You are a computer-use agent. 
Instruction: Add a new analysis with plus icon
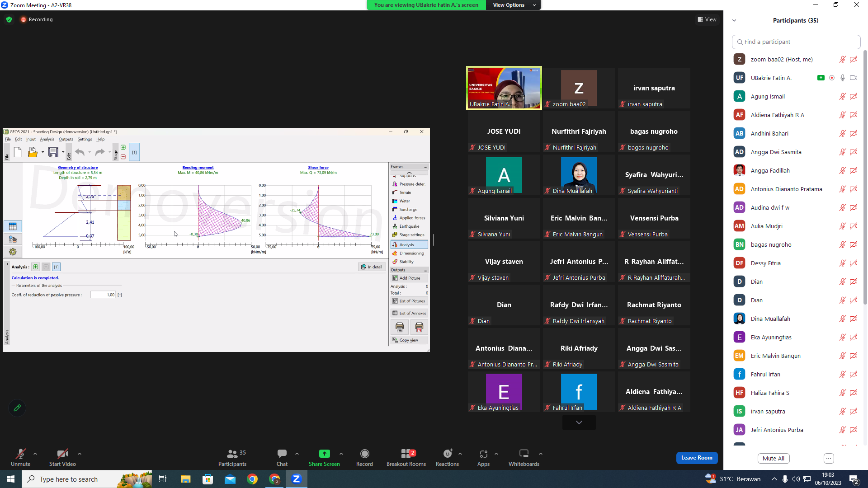(36, 267)
